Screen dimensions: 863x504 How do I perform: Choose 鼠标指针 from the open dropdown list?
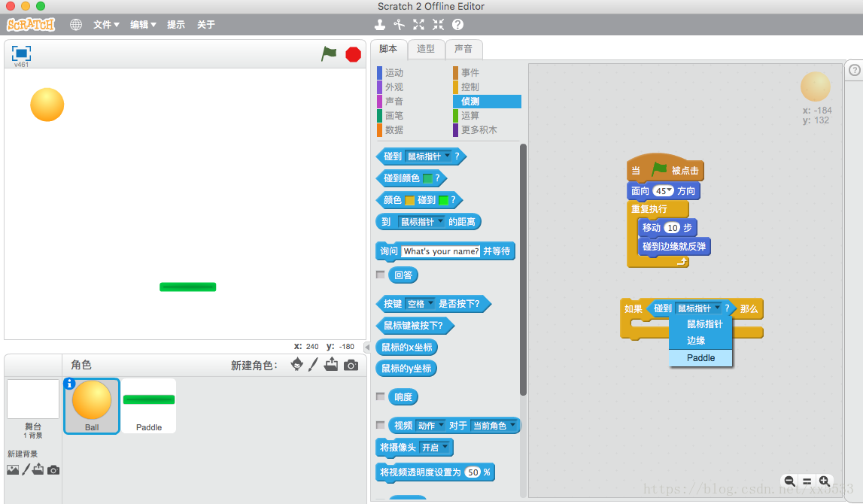700,324
